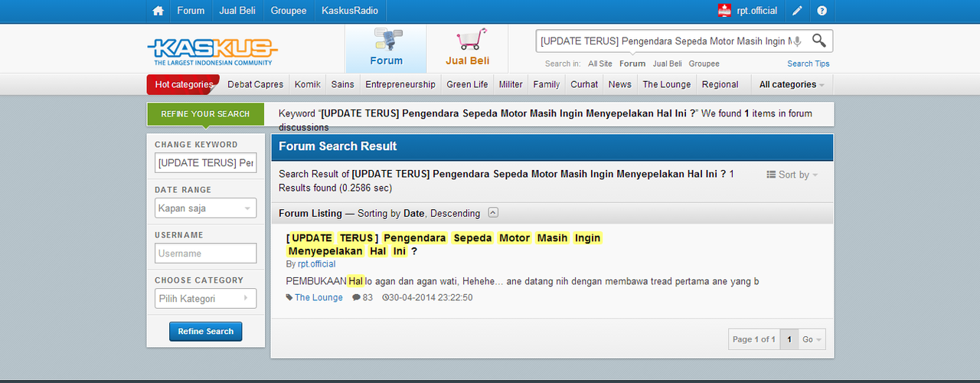Viewport: 980px width, 383px height.
Task: Click the Jual Beli shopping cart icon
Action: pos(471,40)
